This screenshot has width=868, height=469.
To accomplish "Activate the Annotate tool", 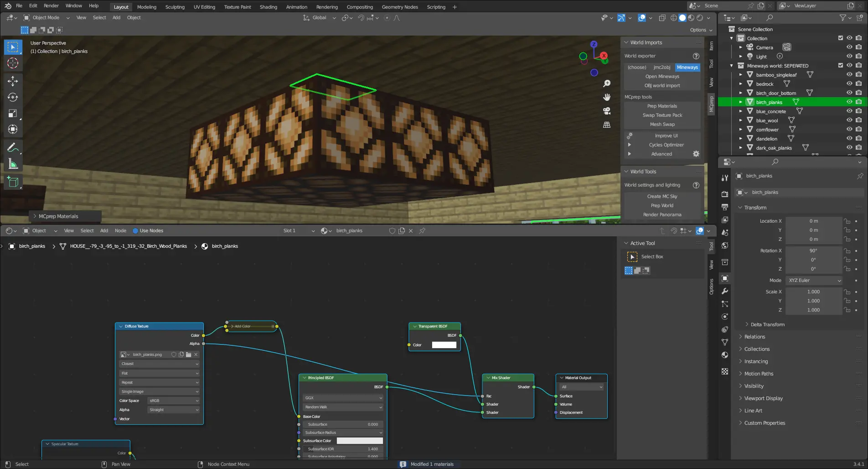I will point(13,147).
